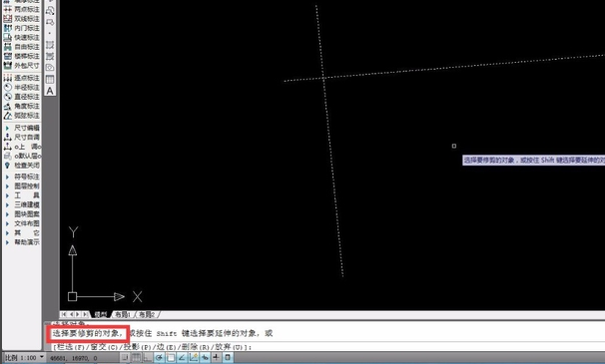
Task: Toggle snap mode in status bar
Action: point(125,357)
